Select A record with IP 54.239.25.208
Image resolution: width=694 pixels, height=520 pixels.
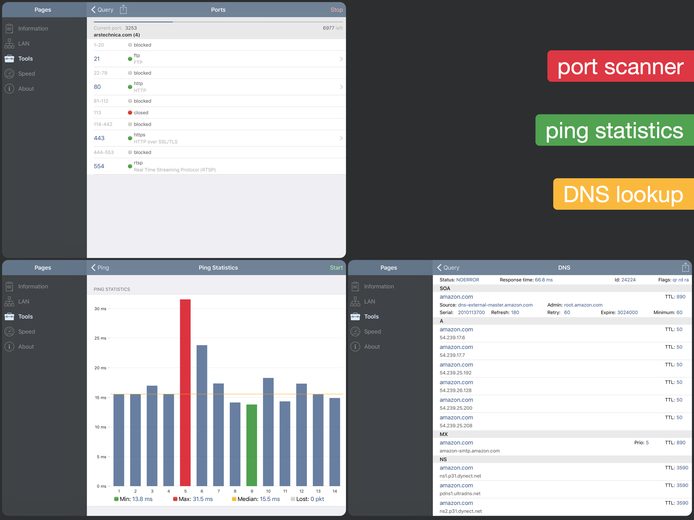point(562,422)
